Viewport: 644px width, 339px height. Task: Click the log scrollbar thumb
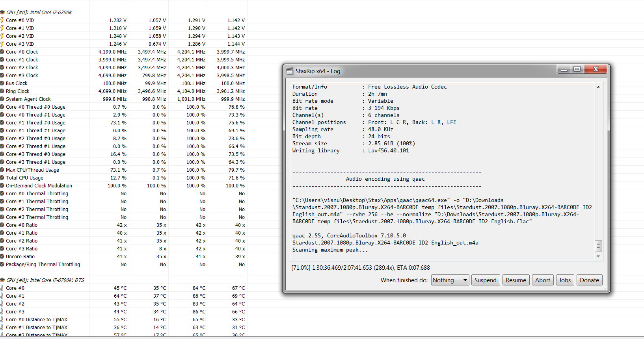pyautogui.click(x=598, y=246)
